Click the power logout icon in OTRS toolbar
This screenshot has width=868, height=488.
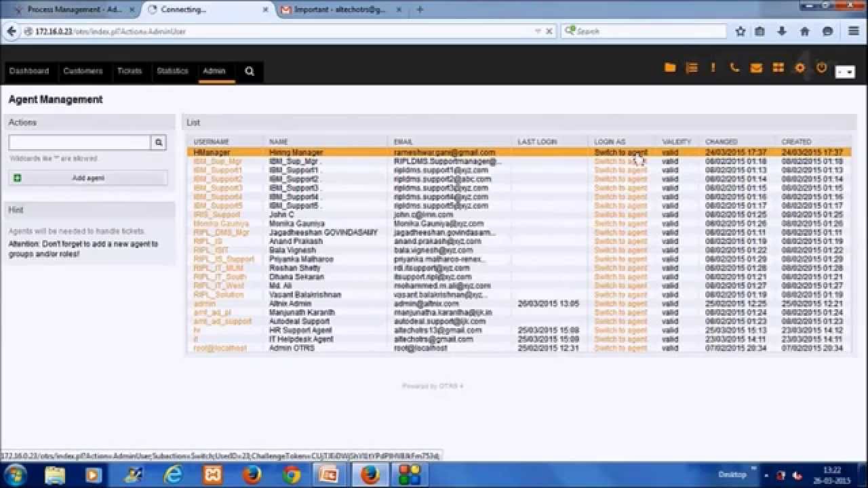coord(821,68)
